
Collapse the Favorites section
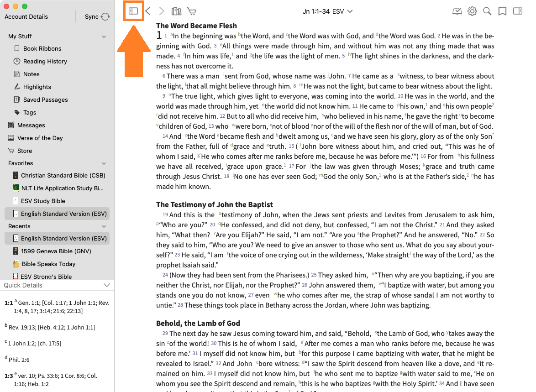[104, 163]
